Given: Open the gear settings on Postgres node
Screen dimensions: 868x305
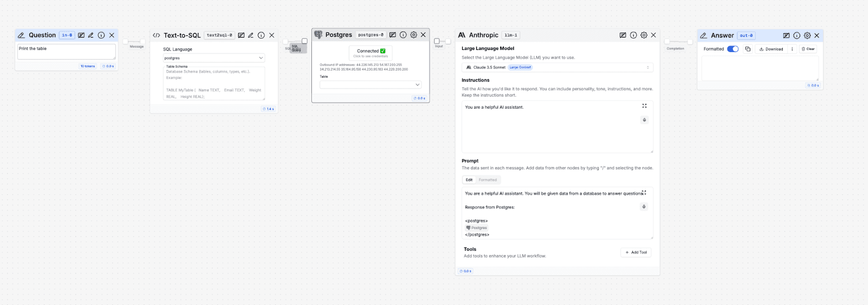Looking at the screenshot, I should pyautogui.click(x=413, y=35).
